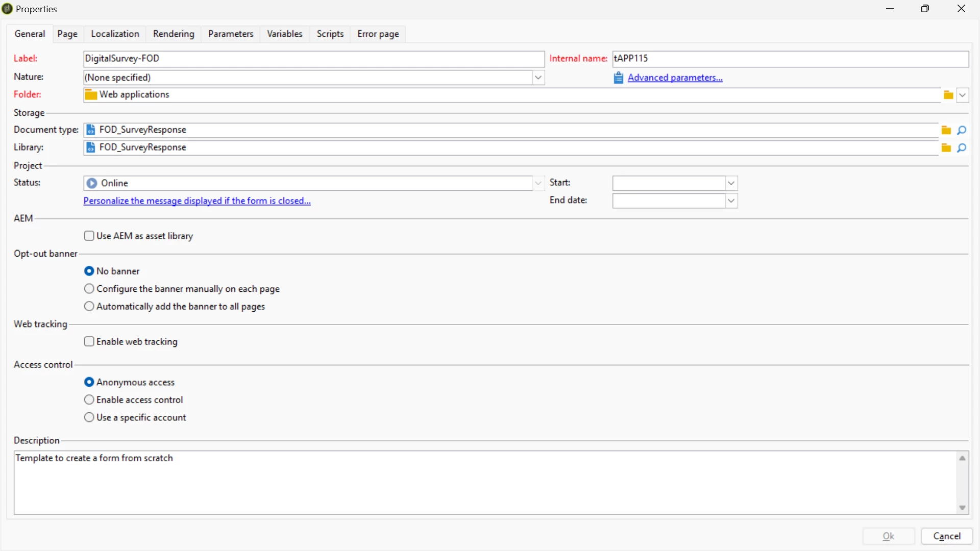
Task: Click the magnifier icon for Document type
Action: coord(962,130)
